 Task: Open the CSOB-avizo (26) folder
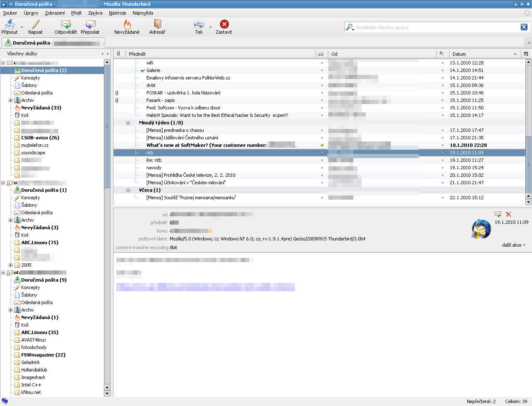click(x=40, y=138)
